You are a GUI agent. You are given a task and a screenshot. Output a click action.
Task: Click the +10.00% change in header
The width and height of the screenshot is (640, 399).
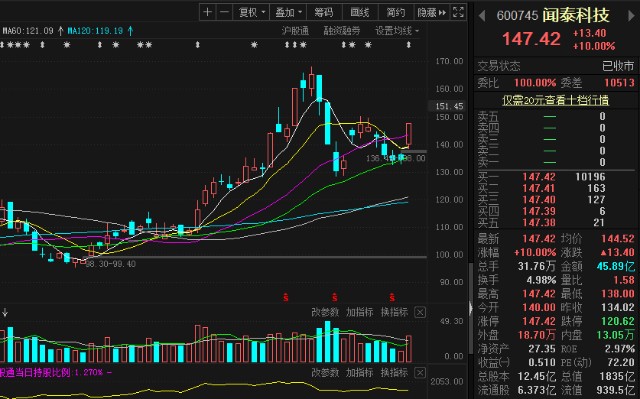point(594,46)
